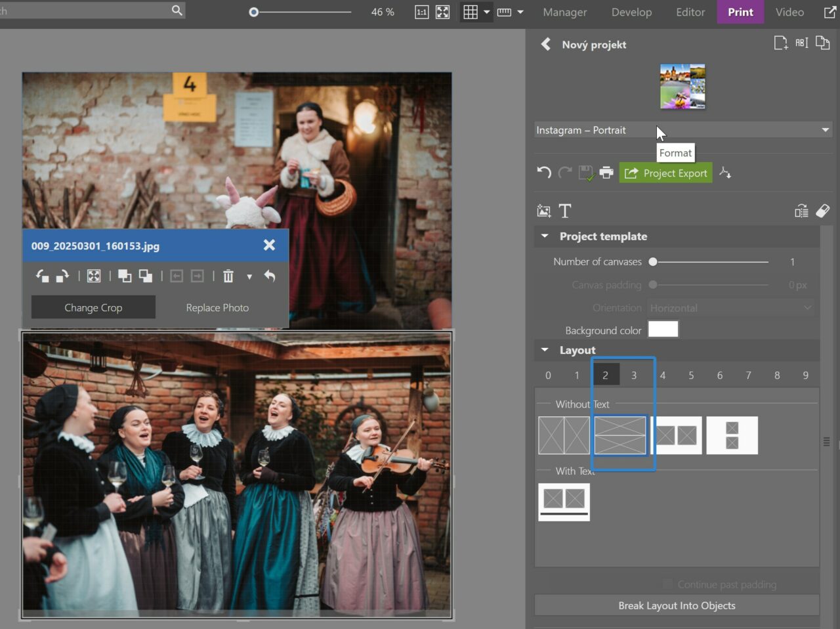Switch to the Develop module tab
The width and height of the screenshot is (840, 629).
pos(631,12)
